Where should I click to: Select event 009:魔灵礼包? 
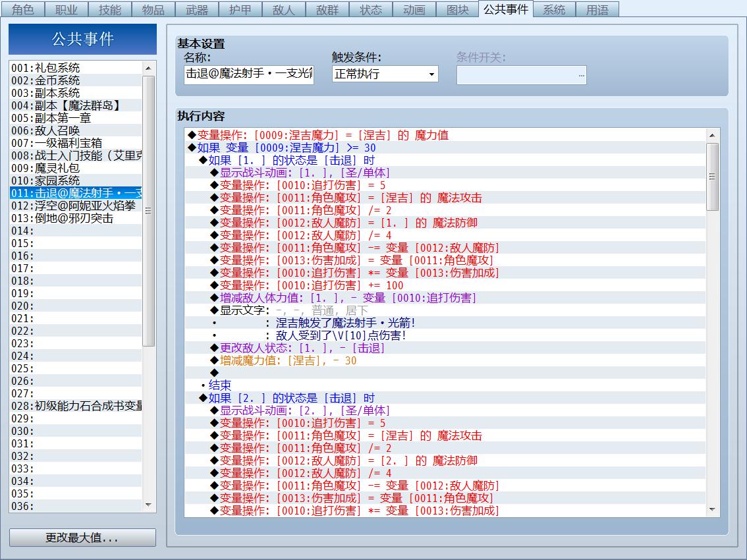click(x=76, y=168)
